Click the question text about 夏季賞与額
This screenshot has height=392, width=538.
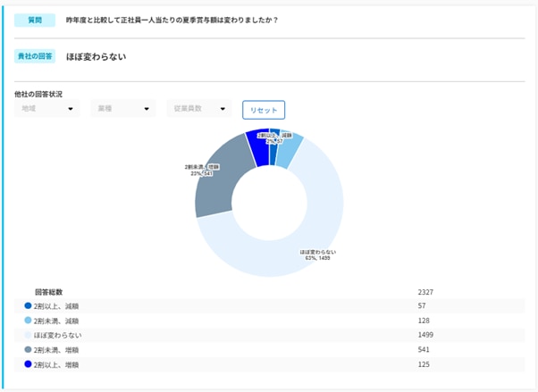pos(172,21)
